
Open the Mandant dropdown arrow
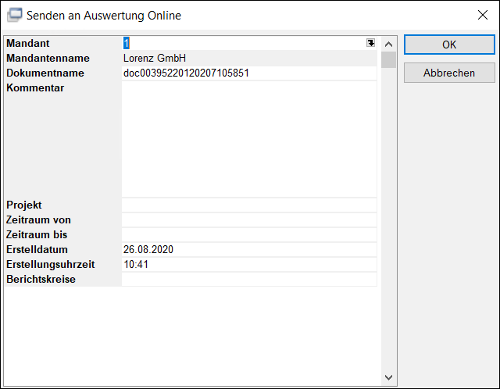pyautogui.click(x=370, y=43)
